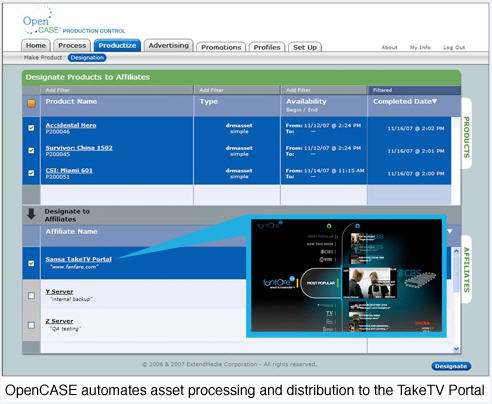492x404 pixels.
Task: Click the affiliates list scroll-down arrow
Action: (x=456, y=349)
